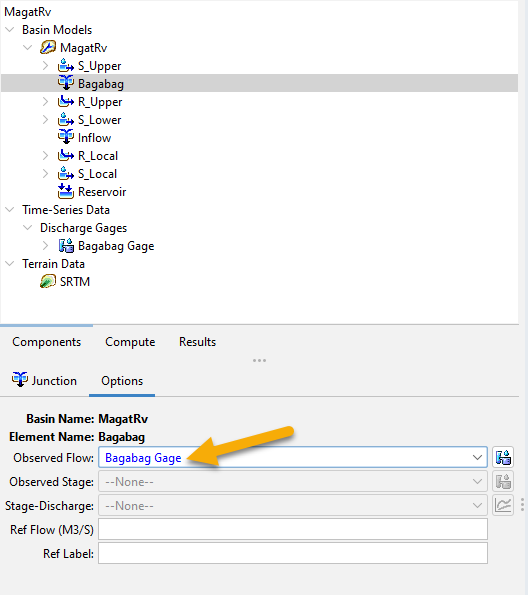Click the S_Local subbasin icon
This screenshot has height=595, width=528.
coord(66,173)
